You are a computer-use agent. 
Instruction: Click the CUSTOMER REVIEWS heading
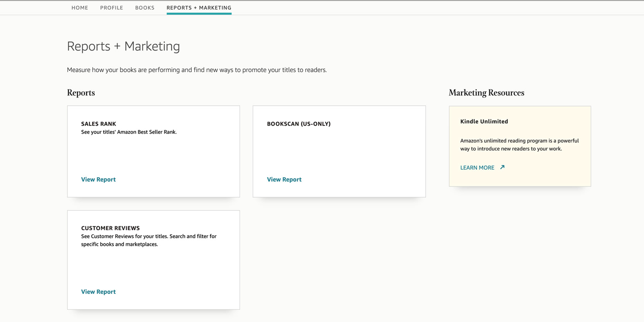click(x=110, y=228)
